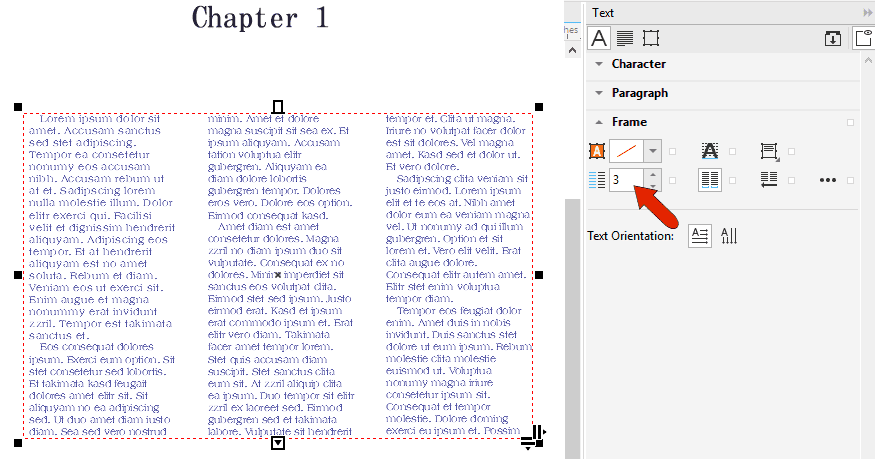The width and height of the screenshot is (875, 459).
Task: Select the Character properties icon
Action: 599,39
